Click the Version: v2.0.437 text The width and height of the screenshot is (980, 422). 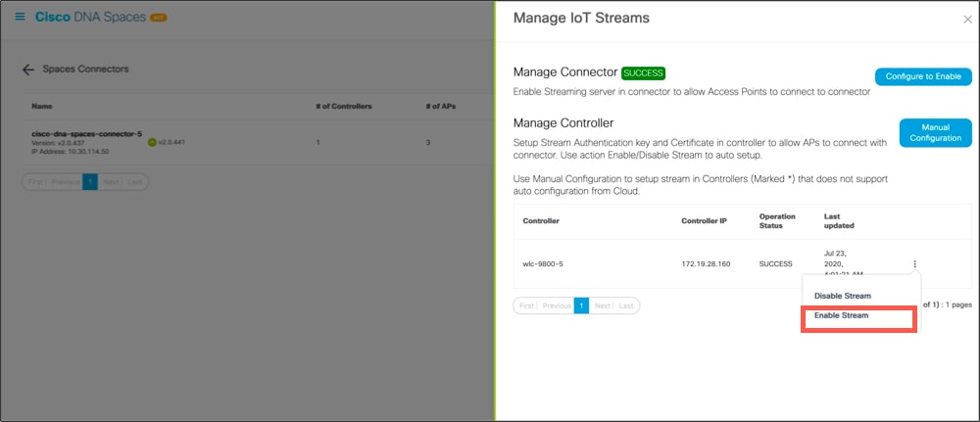click(58, 143)
